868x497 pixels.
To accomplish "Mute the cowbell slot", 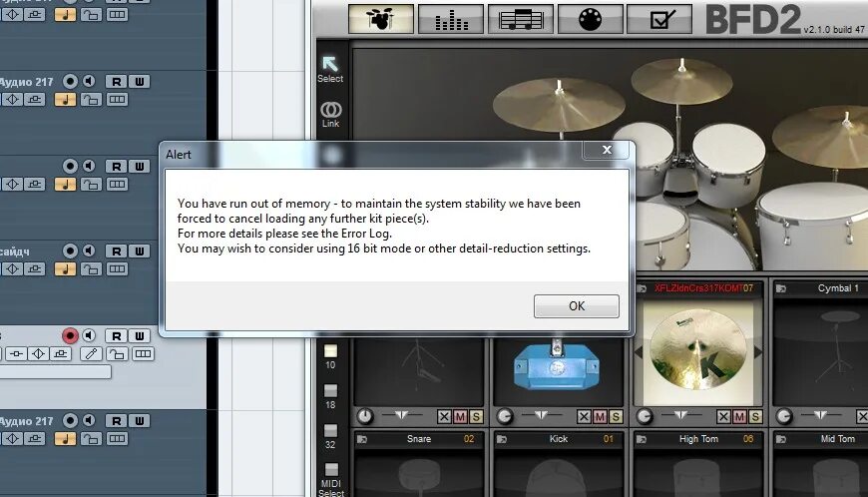I will [600, 417].
